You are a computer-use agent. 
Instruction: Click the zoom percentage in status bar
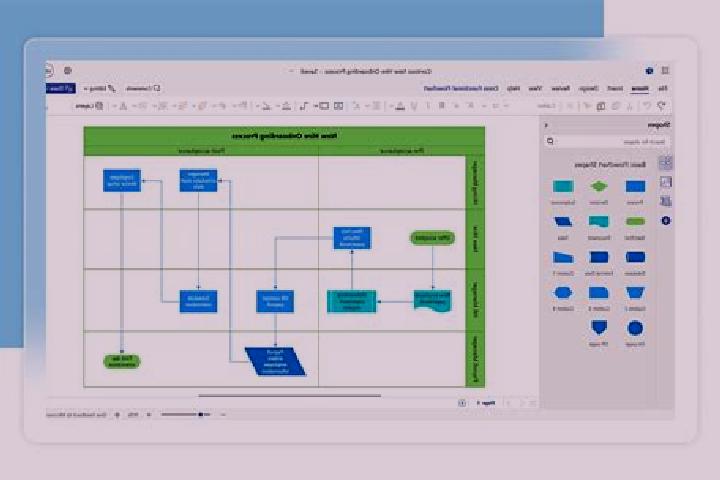click(x=133, y=414)
